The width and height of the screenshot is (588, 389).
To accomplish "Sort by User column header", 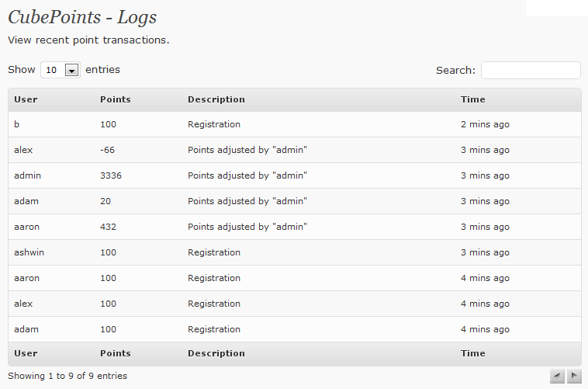I will (26, 99).
